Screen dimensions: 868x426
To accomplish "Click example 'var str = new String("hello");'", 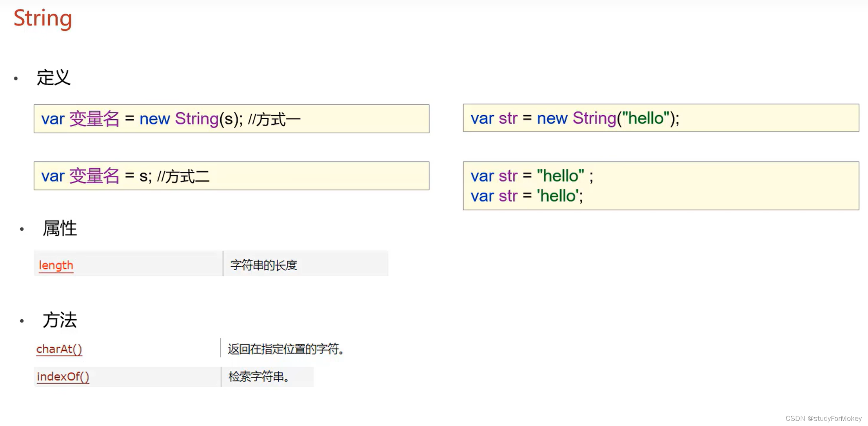I will [x=661, y=118].
